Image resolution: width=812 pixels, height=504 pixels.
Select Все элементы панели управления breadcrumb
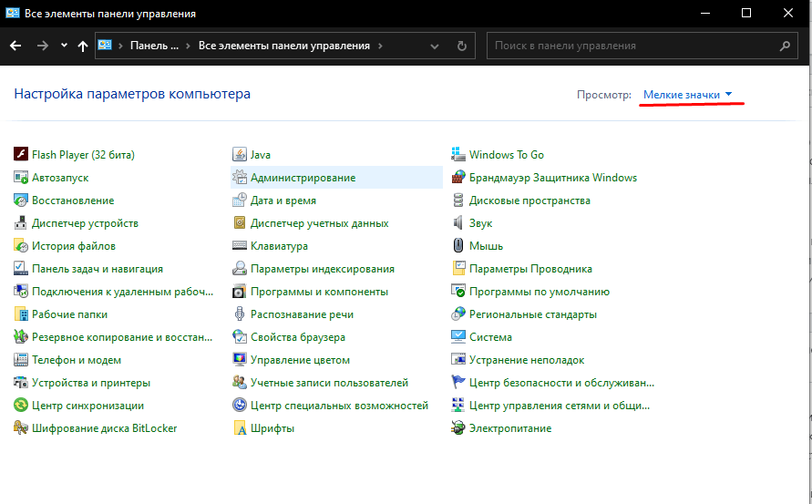283,46
